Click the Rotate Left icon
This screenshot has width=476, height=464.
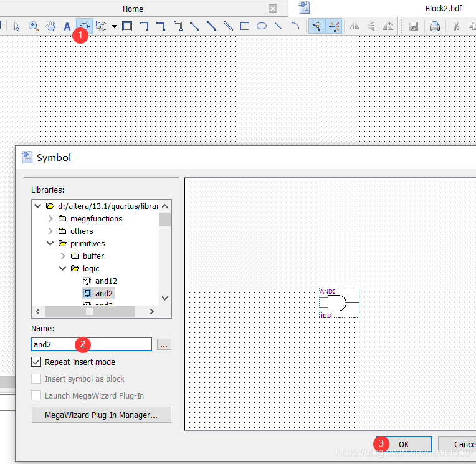(x=388, y=26)
